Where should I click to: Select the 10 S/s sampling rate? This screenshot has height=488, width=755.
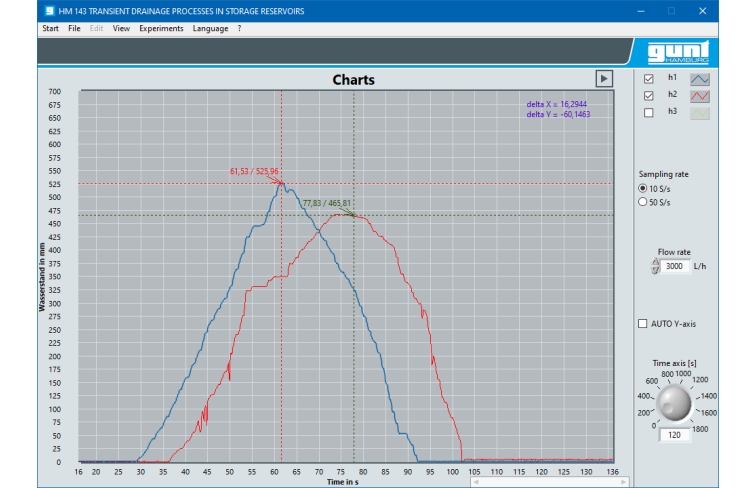click(x=642, y=188)
